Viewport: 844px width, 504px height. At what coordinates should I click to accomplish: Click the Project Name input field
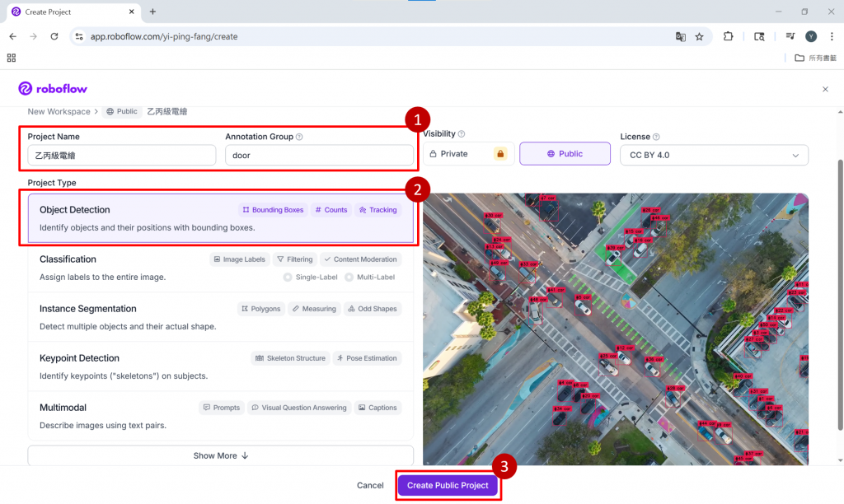click(x=122, y=156)
